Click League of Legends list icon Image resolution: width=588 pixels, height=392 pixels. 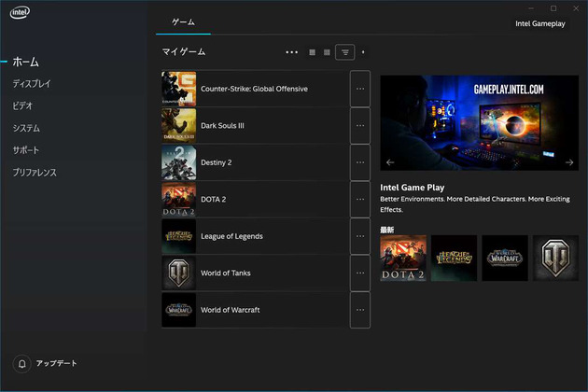pos(179,236)
